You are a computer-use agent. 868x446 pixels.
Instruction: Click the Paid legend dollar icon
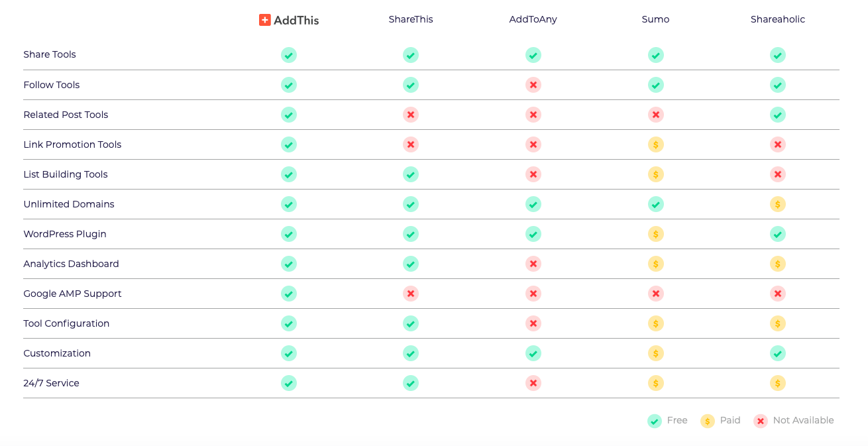click(x=708, y=421)
